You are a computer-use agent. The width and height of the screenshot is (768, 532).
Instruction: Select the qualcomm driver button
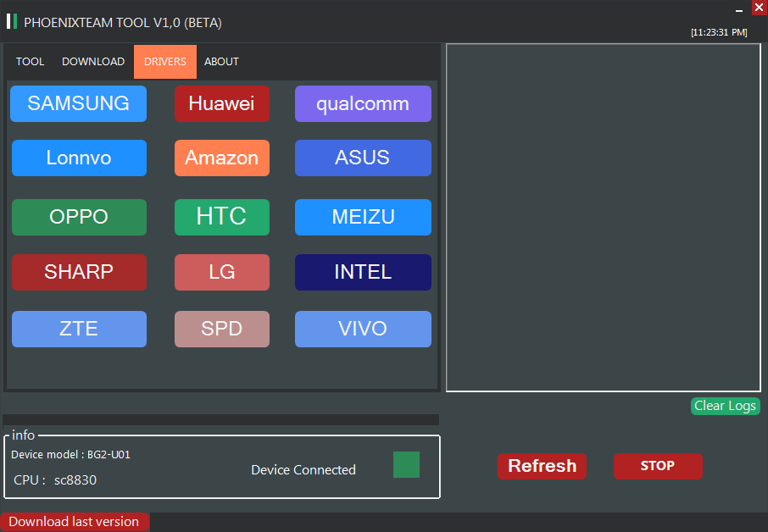(x=363, y=103)
